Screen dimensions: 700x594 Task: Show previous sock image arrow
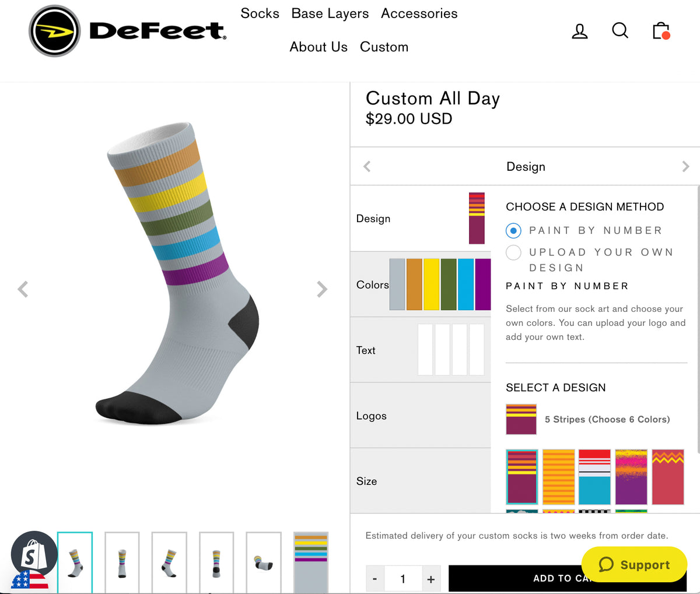pyautogui.click(x=23, y=289)
